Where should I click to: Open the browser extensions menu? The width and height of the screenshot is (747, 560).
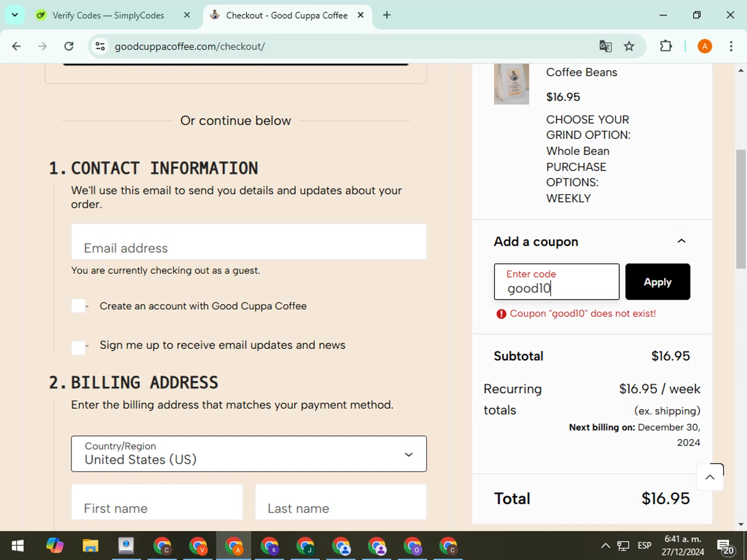666,46
